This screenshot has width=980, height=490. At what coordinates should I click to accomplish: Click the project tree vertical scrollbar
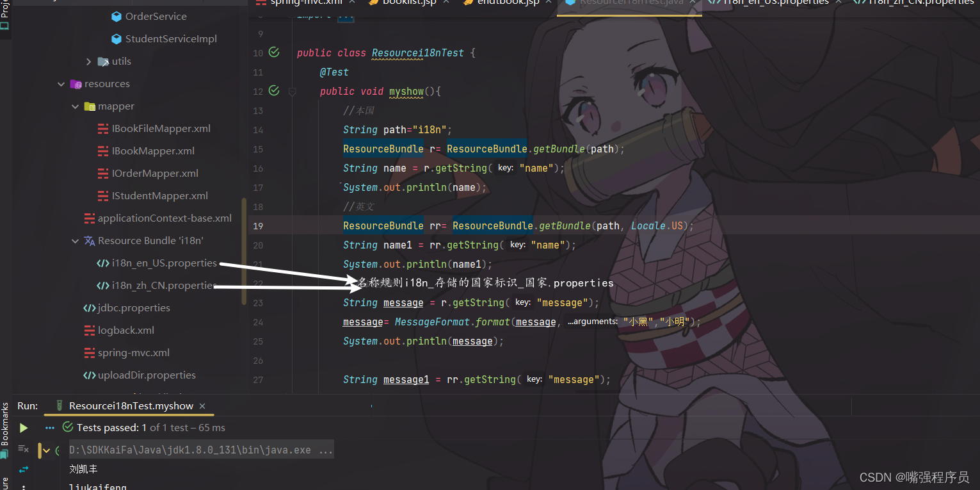click(x=243, y=251)
